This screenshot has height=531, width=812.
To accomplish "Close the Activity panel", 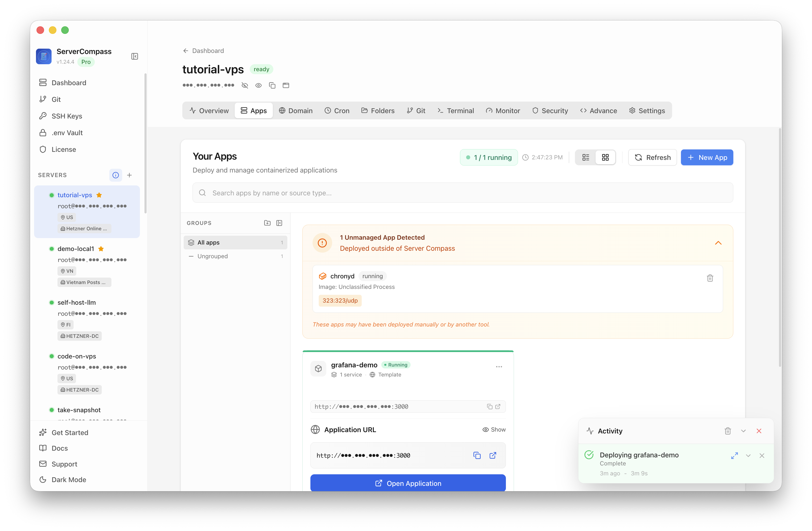I will [759, 431].
